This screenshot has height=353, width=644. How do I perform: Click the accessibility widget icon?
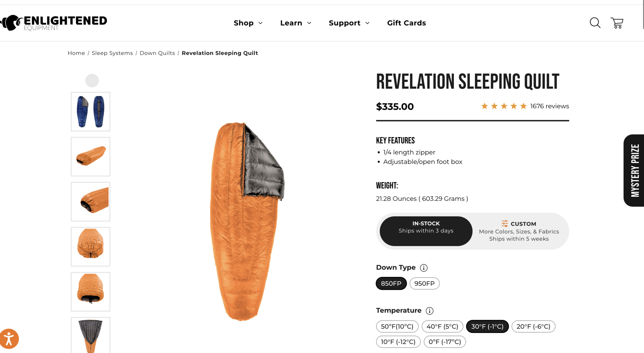(9, 339)
